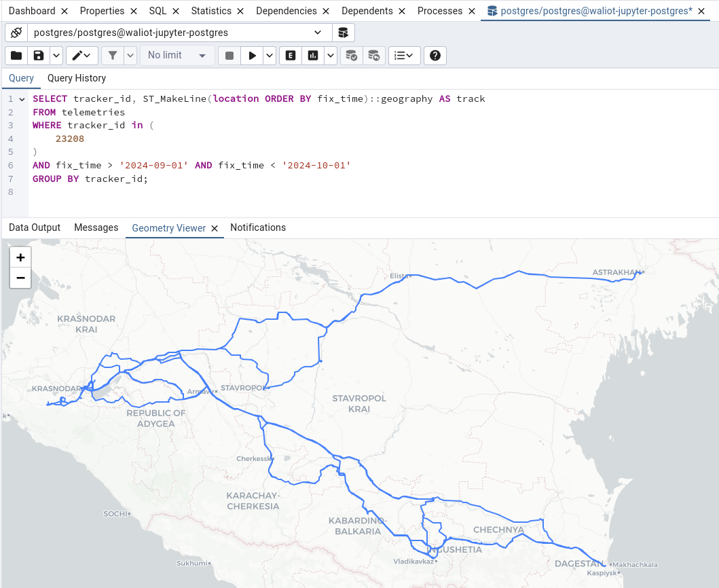This screenshot has width=719, height=588.
Task: Click the Save File disk icon
Action: [39, 56]
